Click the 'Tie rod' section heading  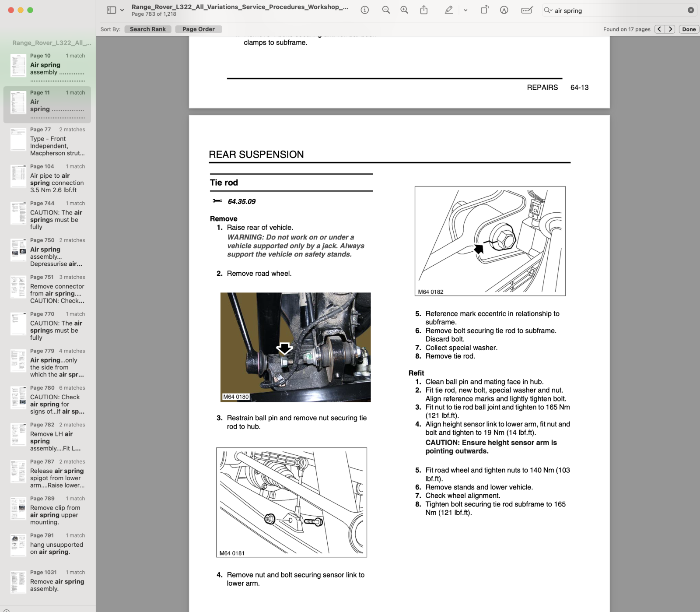[224, 183]
